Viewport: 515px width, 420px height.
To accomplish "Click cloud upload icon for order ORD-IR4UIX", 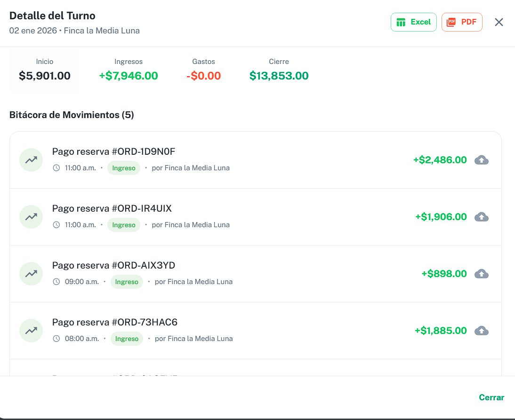I will pos(481,217).
